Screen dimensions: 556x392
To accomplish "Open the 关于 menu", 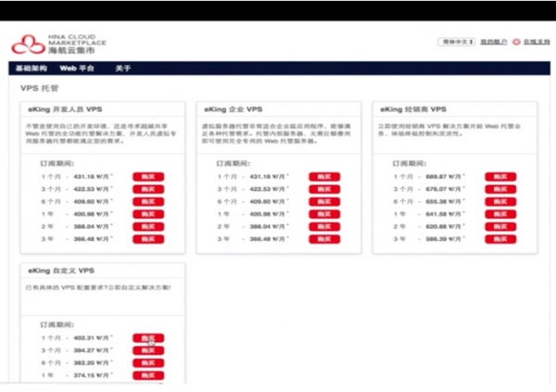I will point(123,68).
